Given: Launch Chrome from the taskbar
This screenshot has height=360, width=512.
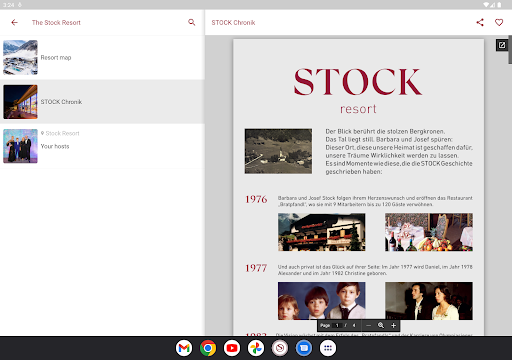Looking at the screenshot, I should pyautogui.click(x=208, y=348).
